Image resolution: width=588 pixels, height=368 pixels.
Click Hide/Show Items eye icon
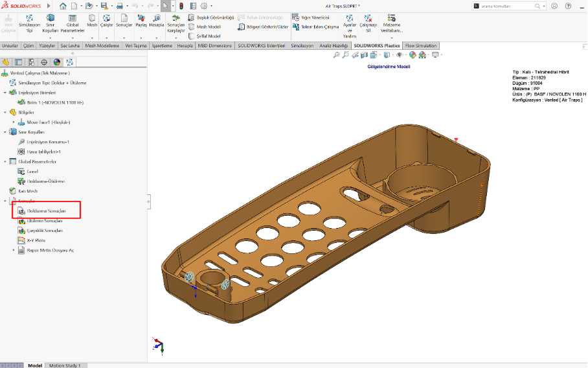[400, 55]
